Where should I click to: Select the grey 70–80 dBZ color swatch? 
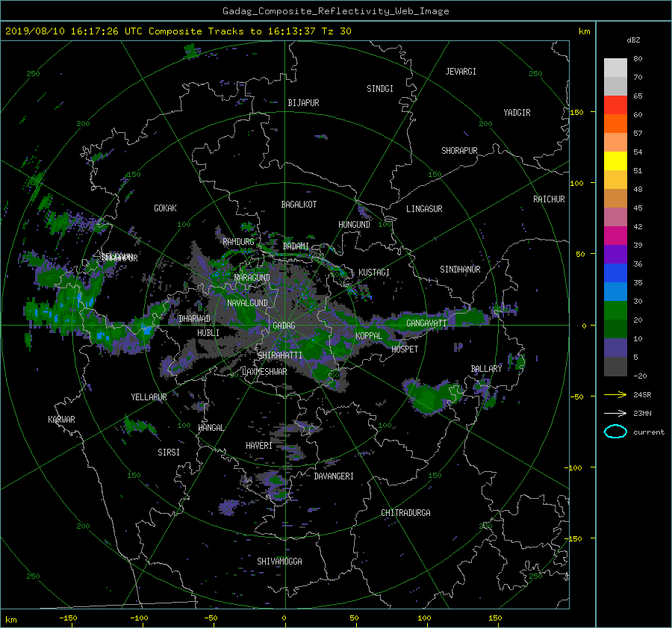tap(615, 68)
